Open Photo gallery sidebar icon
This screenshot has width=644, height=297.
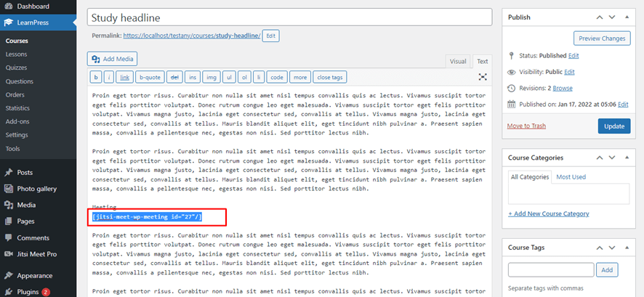(8, 189)
